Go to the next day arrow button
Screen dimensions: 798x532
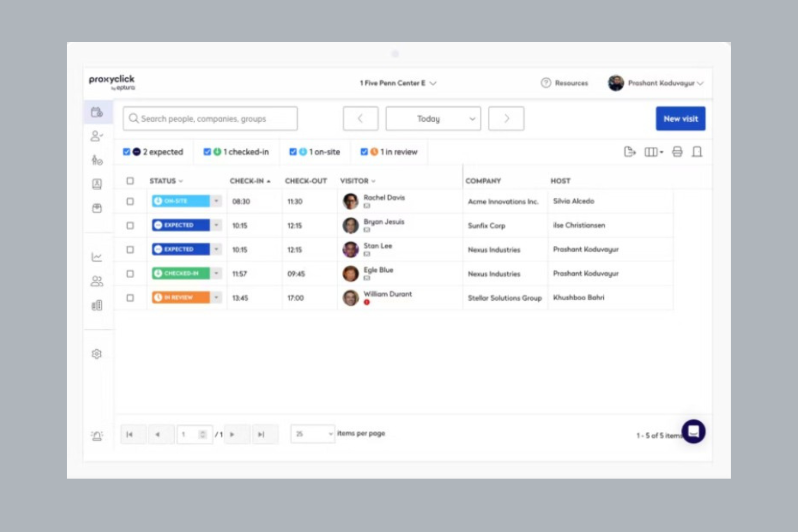pos(506,119)
